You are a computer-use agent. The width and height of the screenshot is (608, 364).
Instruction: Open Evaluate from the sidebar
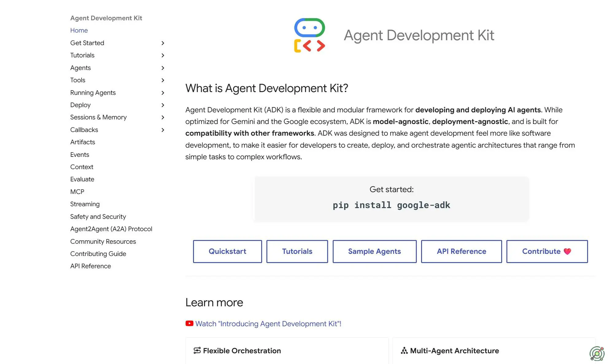tap(82, 179)
